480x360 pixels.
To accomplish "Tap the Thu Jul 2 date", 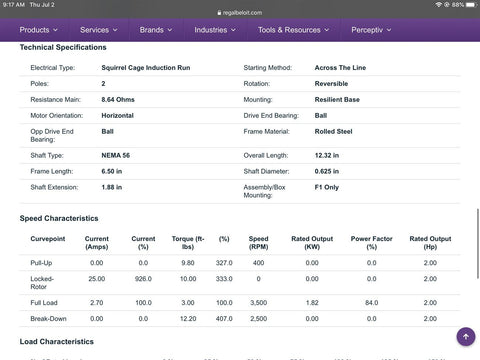I will click(x=42, y=5).
